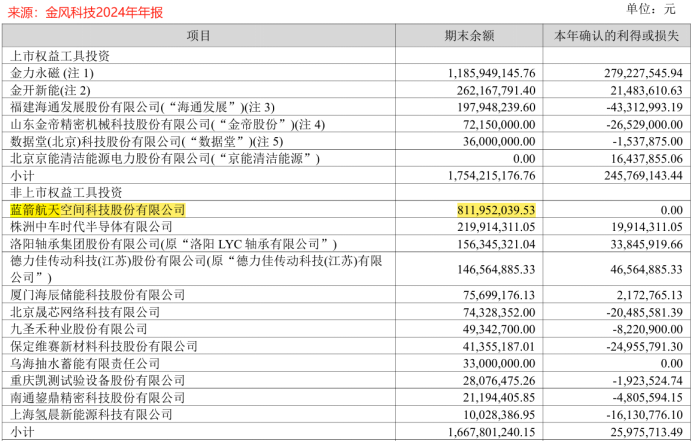Click the highlighted 蓝箭航天空间科技股份有限公司 cell
Screen dimensions: 693x442
pyautogui.click(x=97, y=210)
